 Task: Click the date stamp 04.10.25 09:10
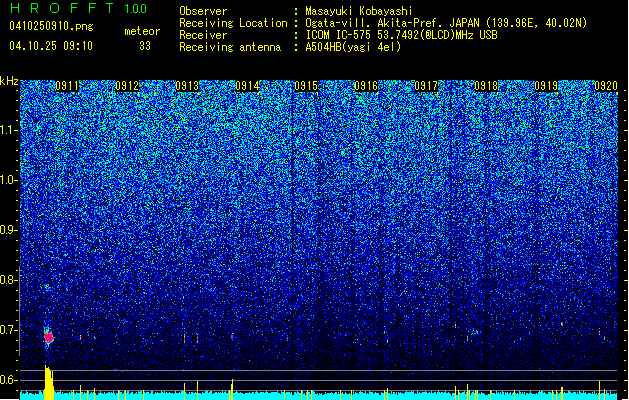click(x=51, y=46)
